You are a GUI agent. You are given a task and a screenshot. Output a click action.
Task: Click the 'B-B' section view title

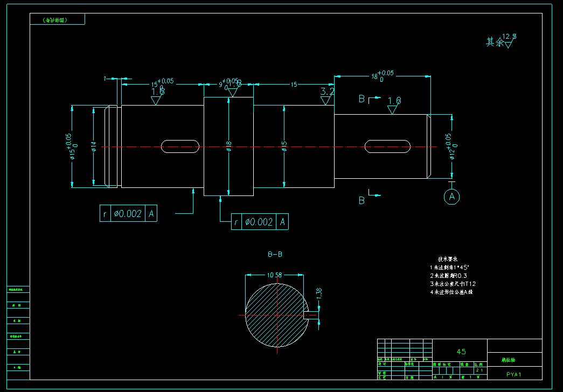click(275, 254)
